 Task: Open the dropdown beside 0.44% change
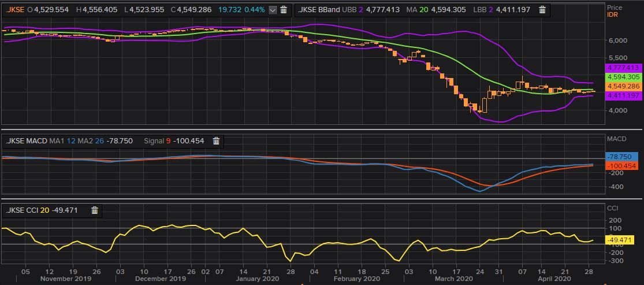(x=273, y=10)
